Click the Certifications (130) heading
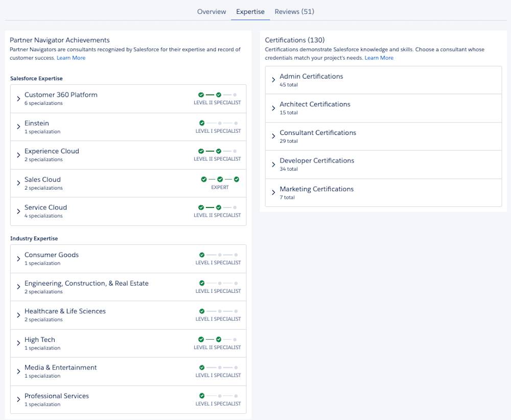 coord(295,40)
